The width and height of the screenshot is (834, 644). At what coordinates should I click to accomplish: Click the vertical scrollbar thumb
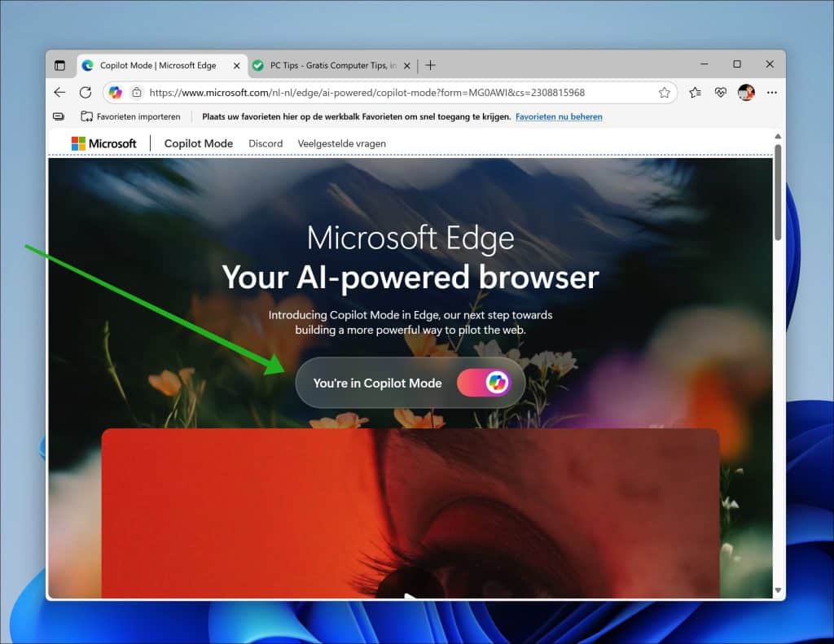[x=778, y=192]
